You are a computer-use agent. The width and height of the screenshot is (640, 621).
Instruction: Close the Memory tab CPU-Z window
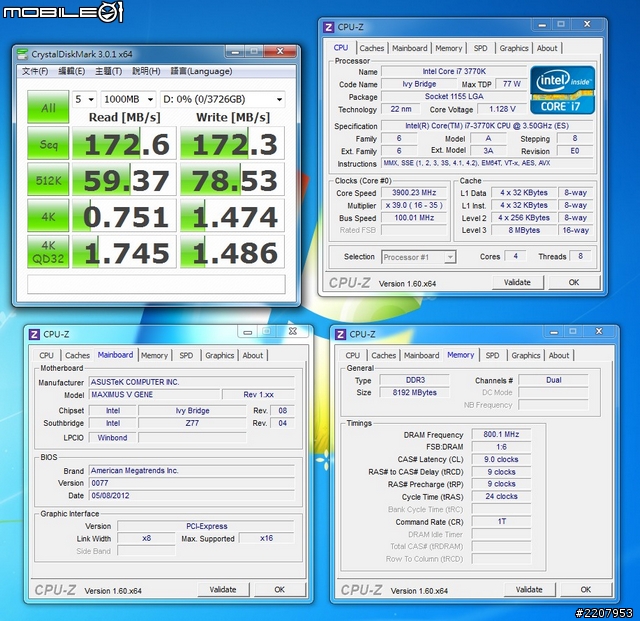(599, 332)
